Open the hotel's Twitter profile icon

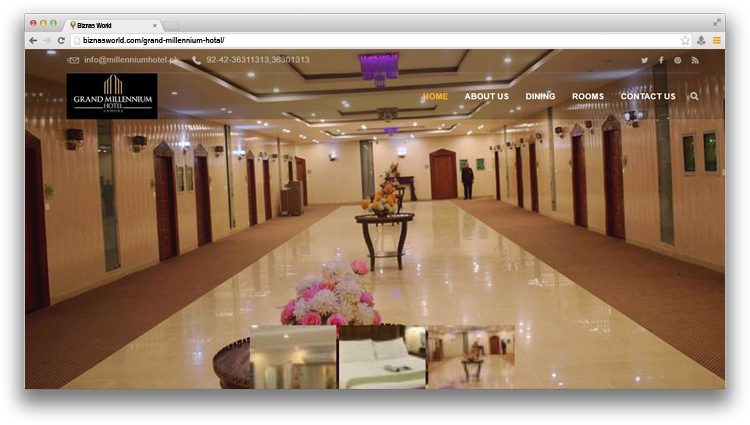point(644,60)
